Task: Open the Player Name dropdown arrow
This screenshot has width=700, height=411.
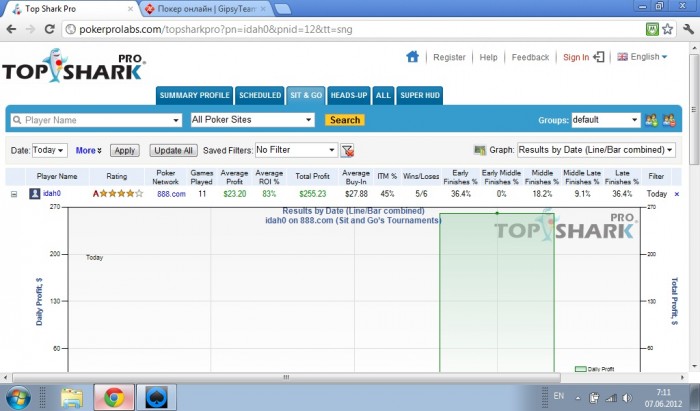Action: click(x=176, y=120)
